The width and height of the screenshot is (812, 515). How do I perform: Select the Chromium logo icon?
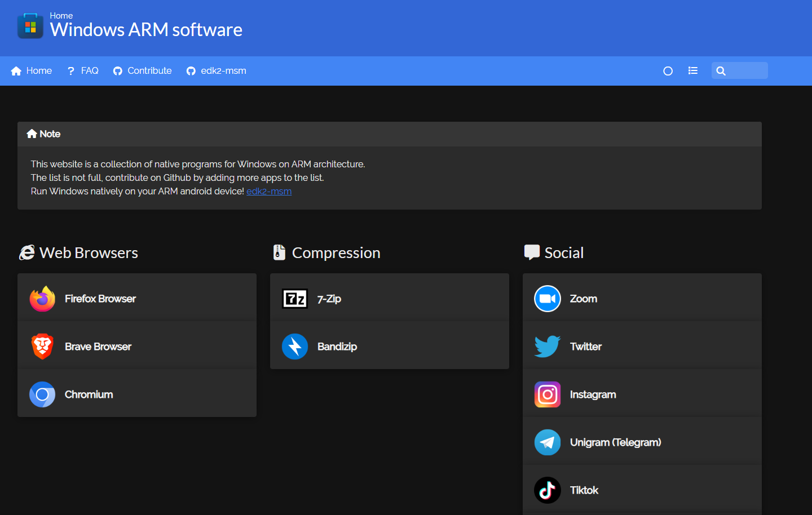[x=42, y=394]
